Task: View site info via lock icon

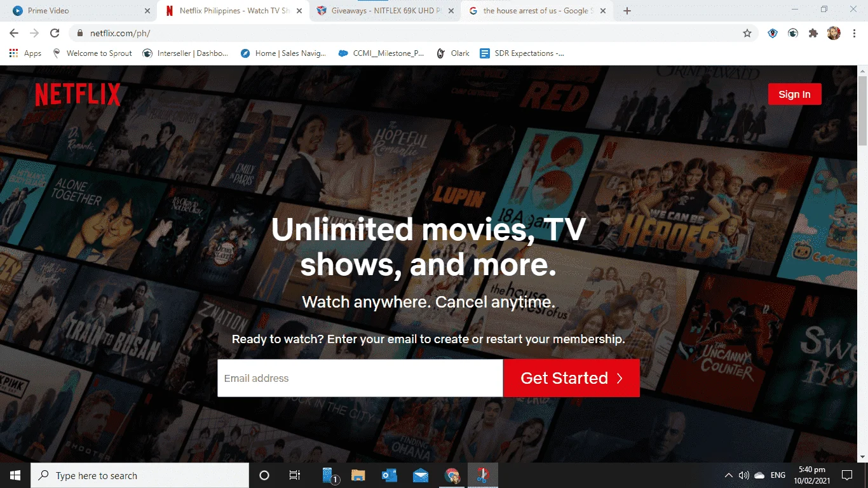Action: (x=80, y=33)
